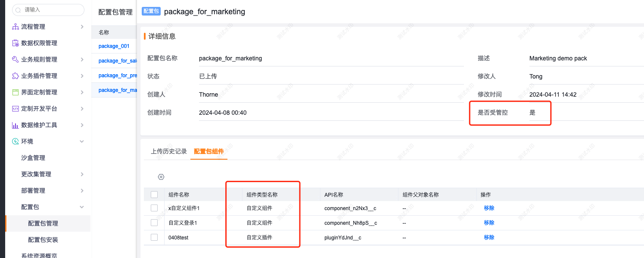The height and width of the screenshot is (258, 644).
Task: Click the 环境 globe icon
Action: [14, 141]
